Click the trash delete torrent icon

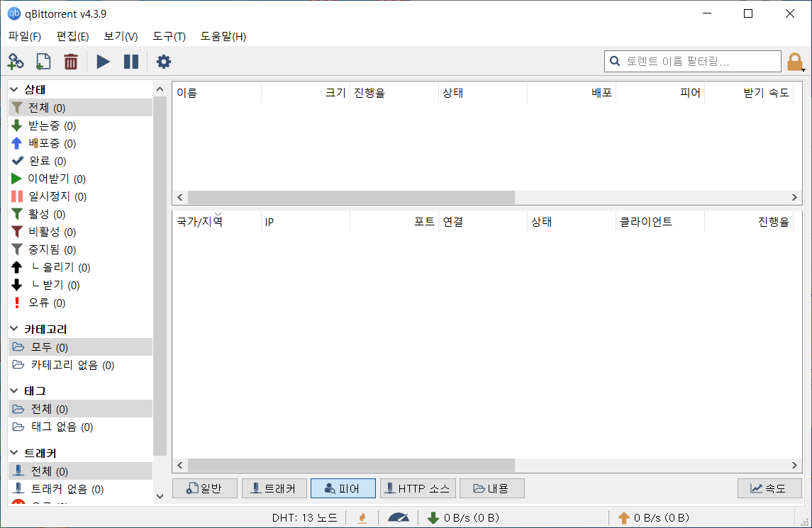pos(70,62)
